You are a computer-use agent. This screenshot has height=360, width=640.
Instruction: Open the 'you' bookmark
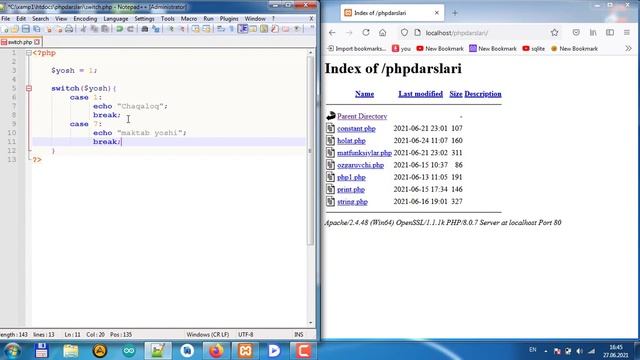pyautogui.click(x=401, y=49)
